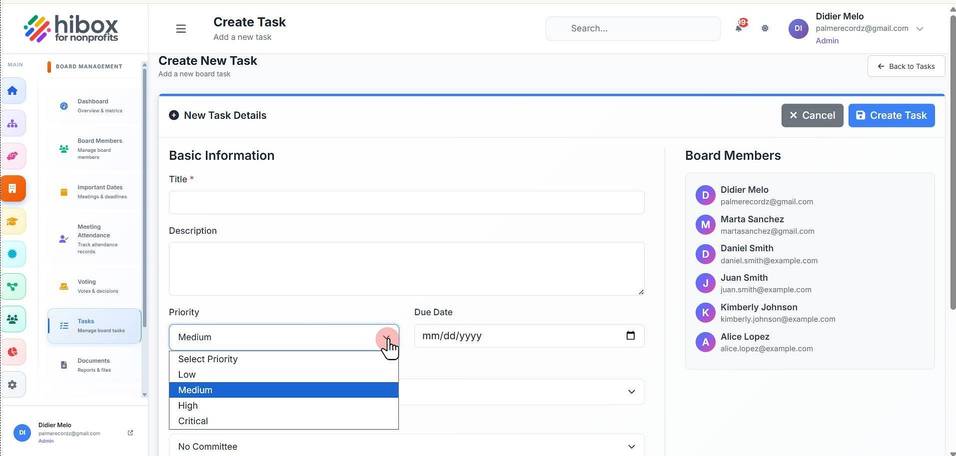Screen dimensions: 956x456
Task: Click the mm/dd/yyyy Due Date field
Action: click(529, 336)
